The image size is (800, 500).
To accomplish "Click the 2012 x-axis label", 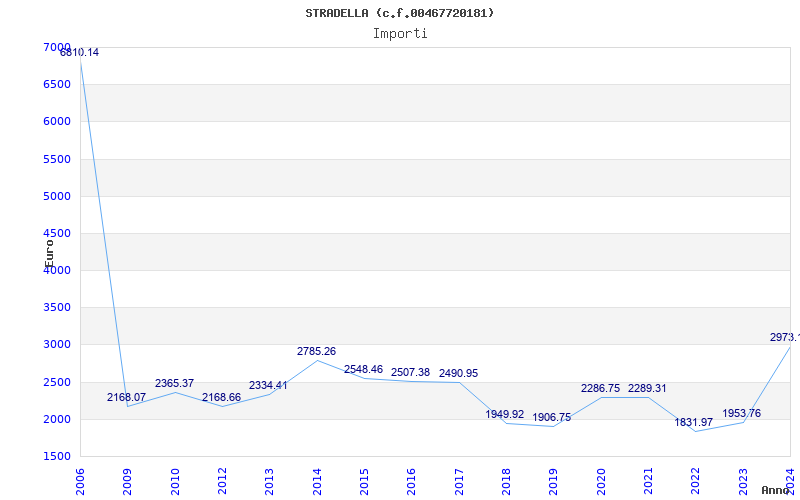I will click(222, 482).
